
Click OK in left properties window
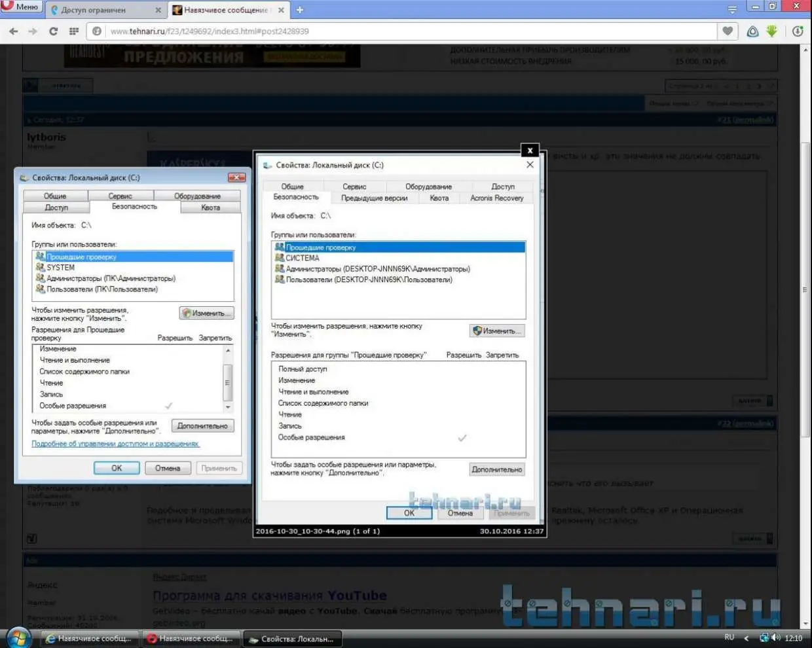tap(117, 468)
